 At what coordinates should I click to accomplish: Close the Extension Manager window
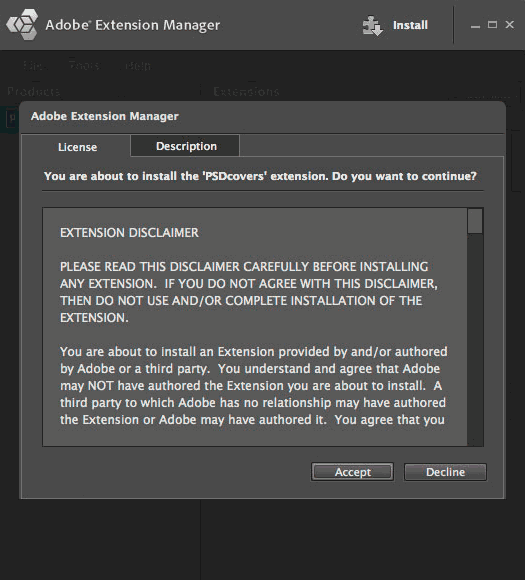coord(509,24)
